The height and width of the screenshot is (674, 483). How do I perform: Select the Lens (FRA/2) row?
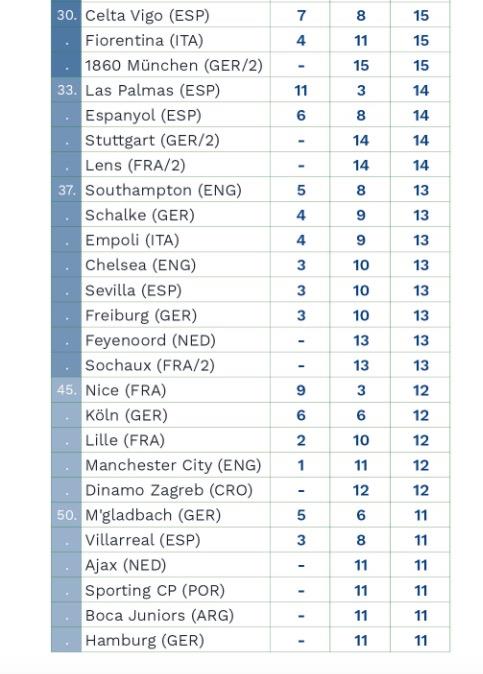251,165
